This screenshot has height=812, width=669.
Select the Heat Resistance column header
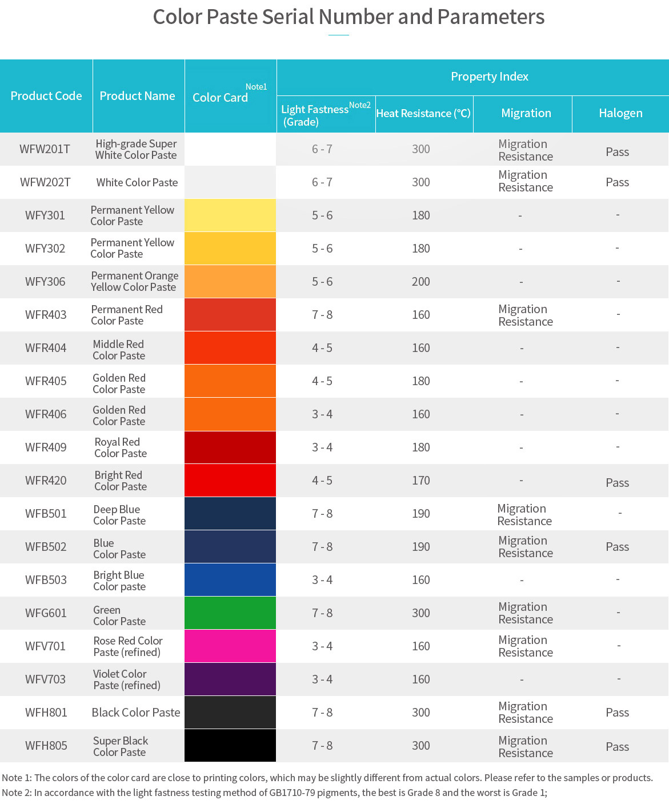[423, 114]
